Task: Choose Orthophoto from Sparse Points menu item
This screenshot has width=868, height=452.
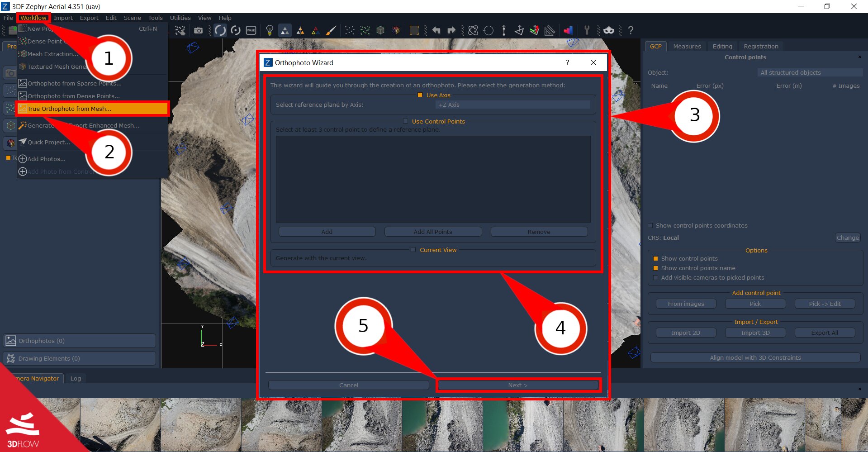Action: tap(92, 83)
